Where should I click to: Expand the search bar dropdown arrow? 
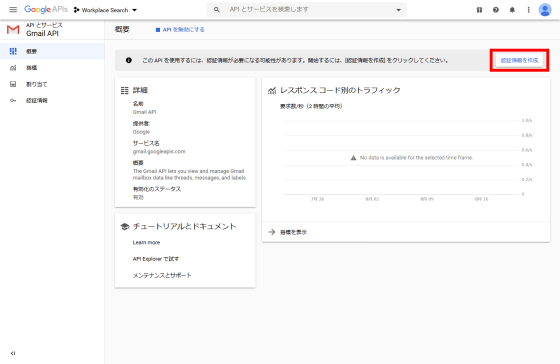(x=399, y=10)
